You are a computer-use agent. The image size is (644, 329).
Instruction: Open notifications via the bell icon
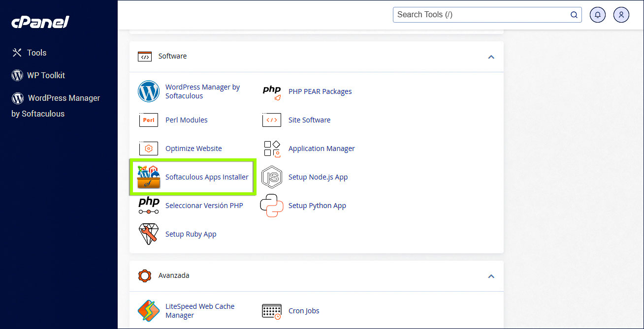[x=597, y=15]
